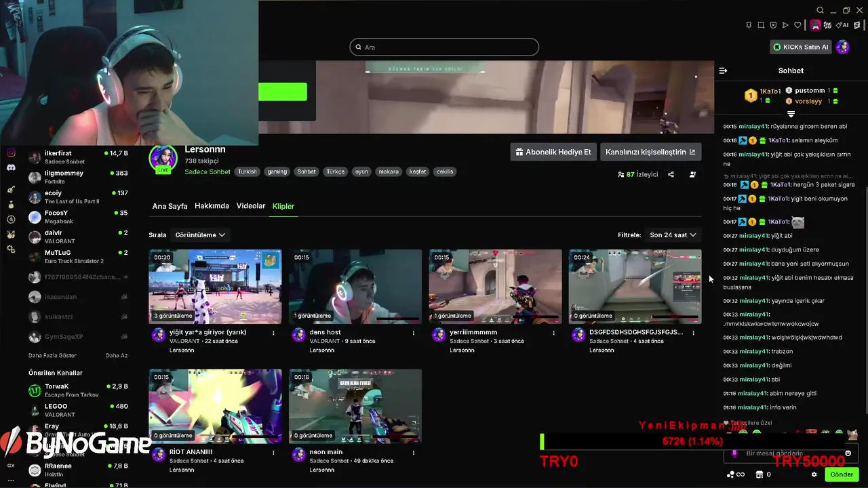Image resolution: width=868 pixels, height=488 pixels.
Task: Open FocosY channel in sidebar
Action: point(78,217)
